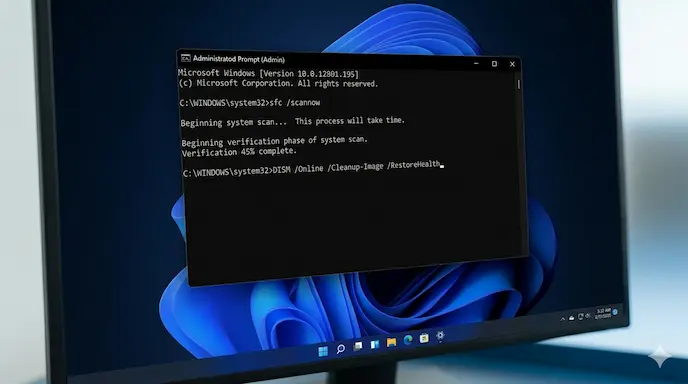Open Task View on the taskbar
The width and height of the screenshot is (688, 384).
click(358, 346)
